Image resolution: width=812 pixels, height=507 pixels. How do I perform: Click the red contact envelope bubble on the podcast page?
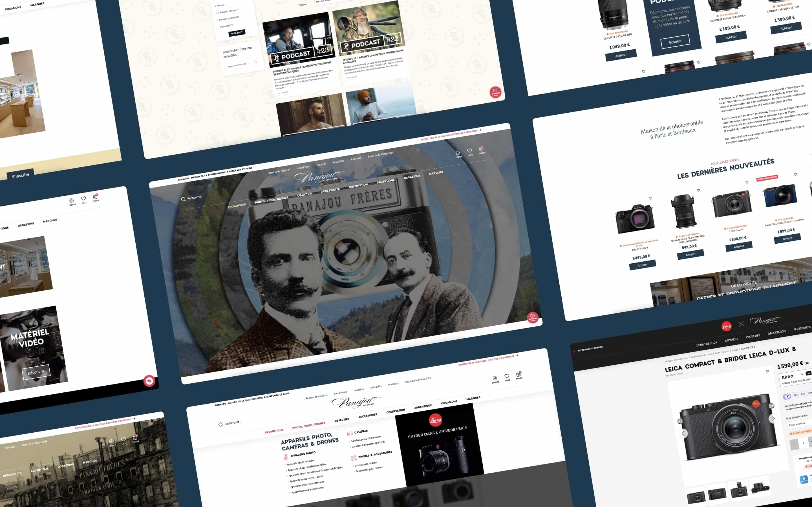(x=495, y=92)
